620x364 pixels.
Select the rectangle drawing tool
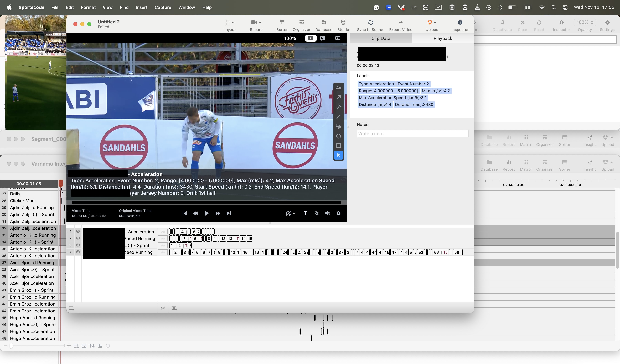point(339,146)
